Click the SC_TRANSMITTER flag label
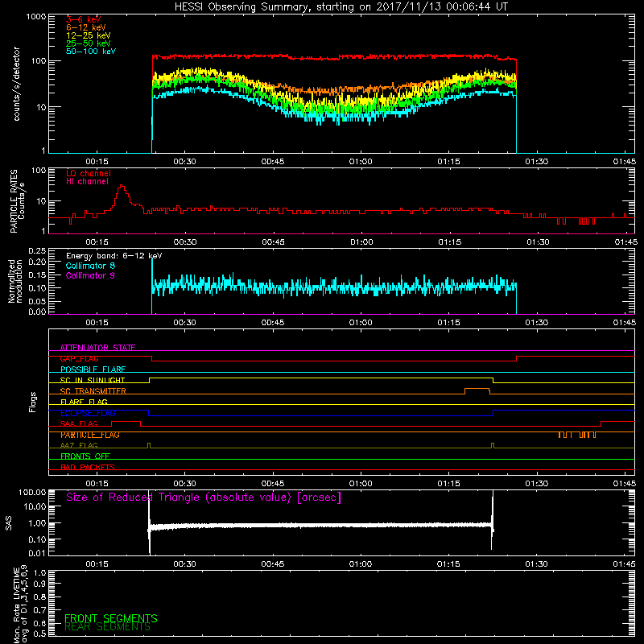644x644 pixels. [x=93, y=391]
